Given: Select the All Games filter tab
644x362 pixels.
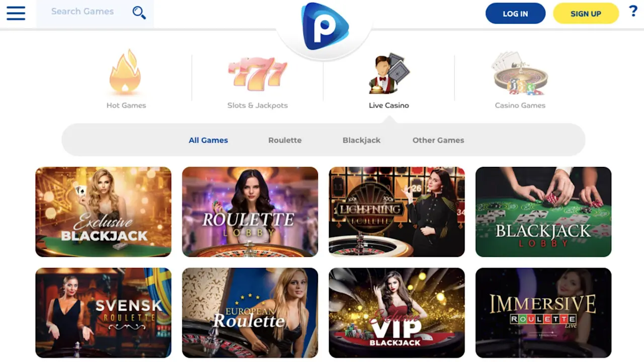Looking at the screenshot, I should click(208, 140).
